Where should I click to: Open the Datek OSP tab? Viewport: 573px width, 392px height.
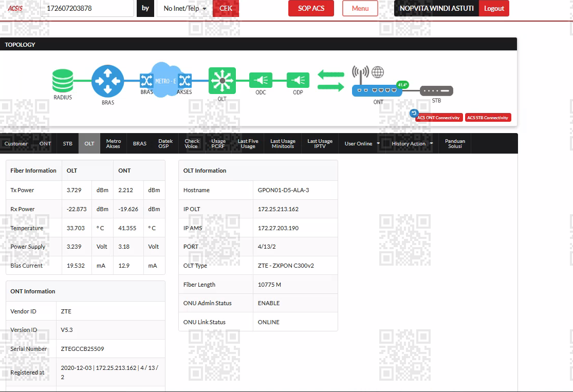(165, 143)
